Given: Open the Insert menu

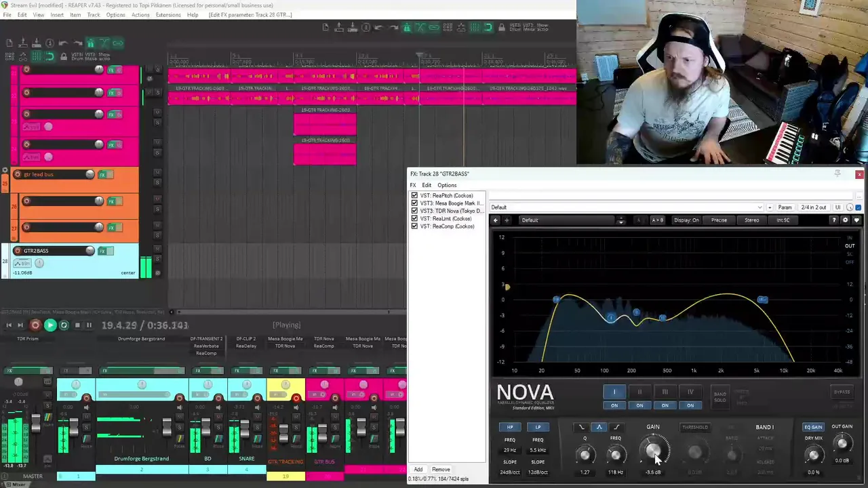Looking at the screenshot, I should (x=57, y=15).
